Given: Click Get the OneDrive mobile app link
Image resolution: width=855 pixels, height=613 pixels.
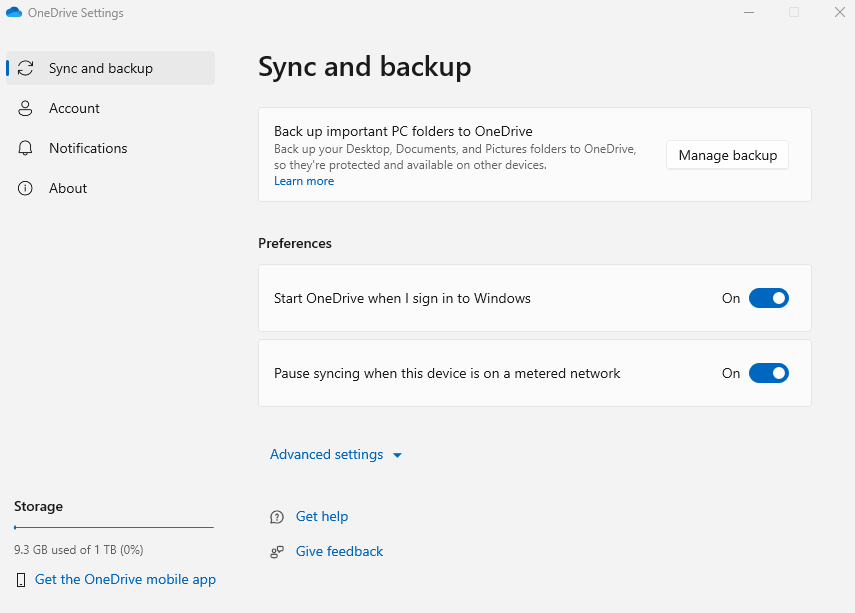Looking at the screenshot, I should point(125,579).
